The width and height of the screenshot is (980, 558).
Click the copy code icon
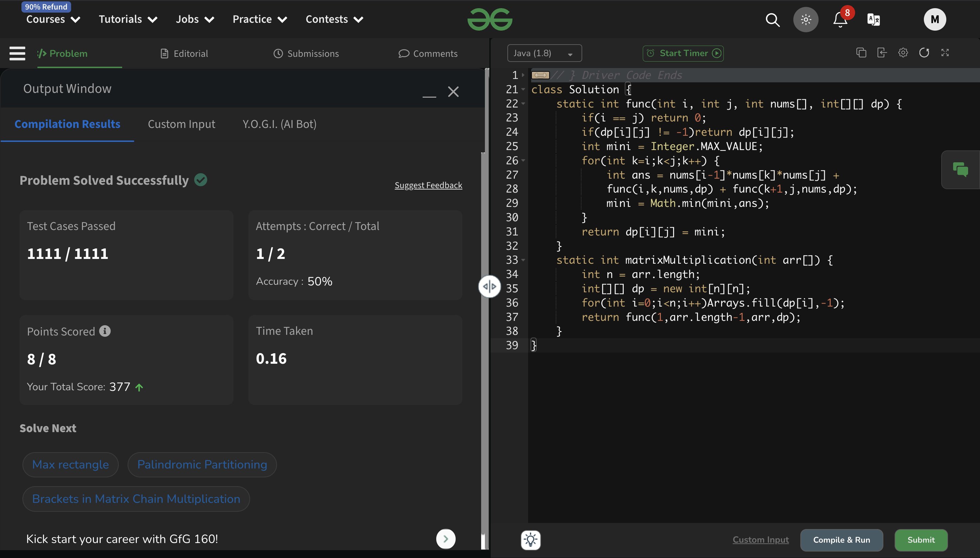[x=861, y=53]
